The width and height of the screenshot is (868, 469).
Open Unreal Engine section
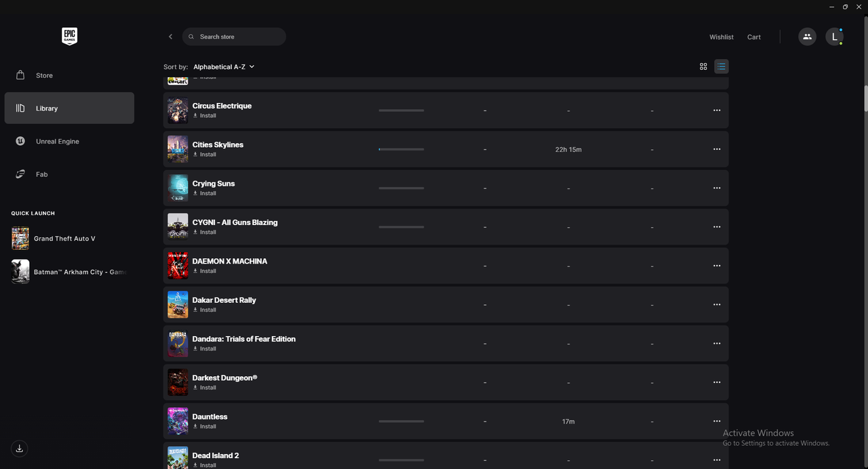tap(69, 141)
